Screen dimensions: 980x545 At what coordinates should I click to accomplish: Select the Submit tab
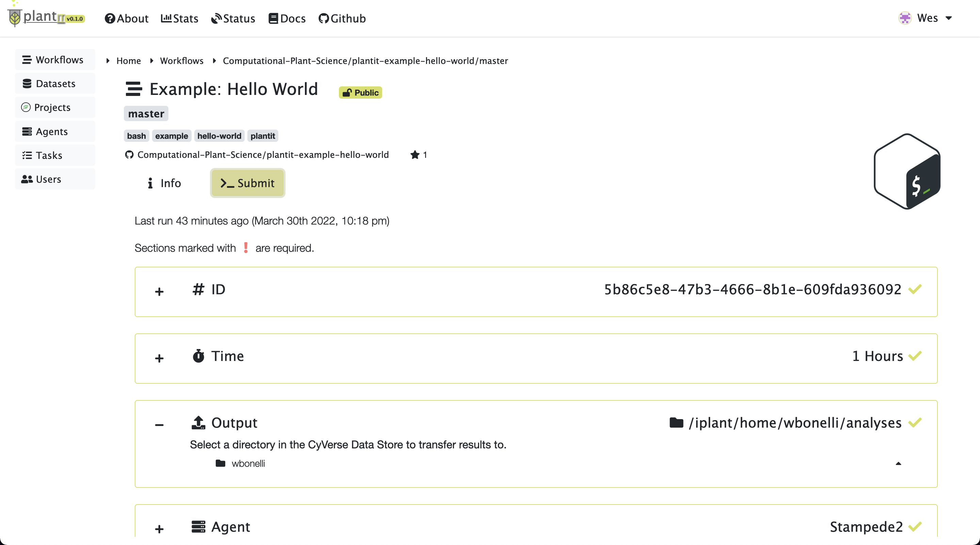pos(247,183)
